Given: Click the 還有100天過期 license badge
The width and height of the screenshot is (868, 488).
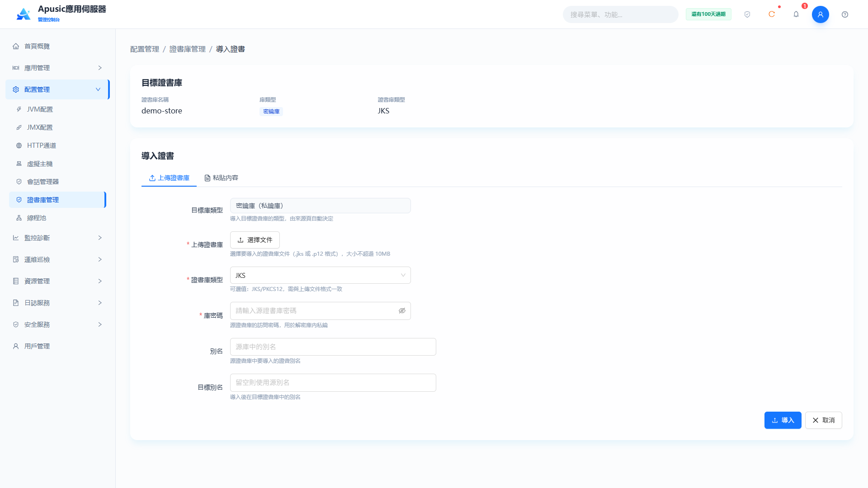Looking at the screenshot, I should coord(708,14).
